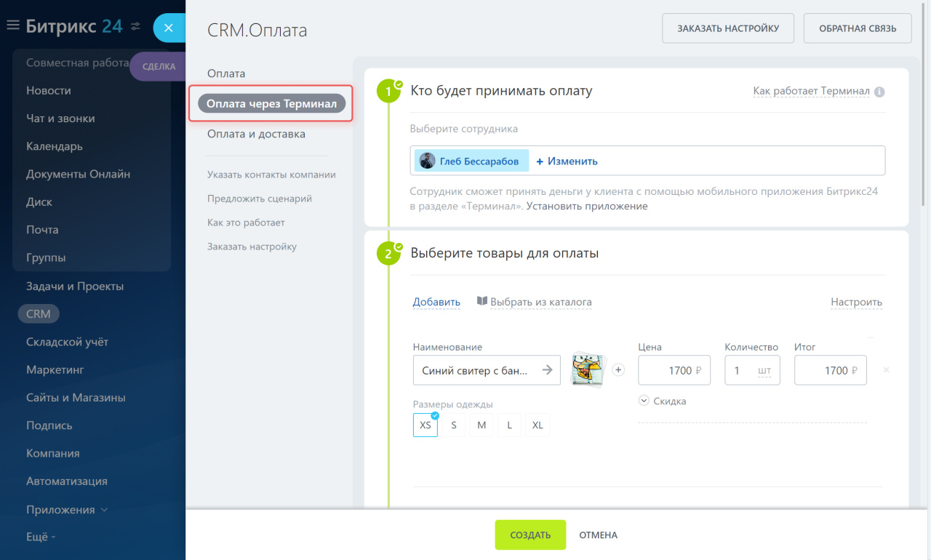Open Диск in sidebar

coord(39,201)
